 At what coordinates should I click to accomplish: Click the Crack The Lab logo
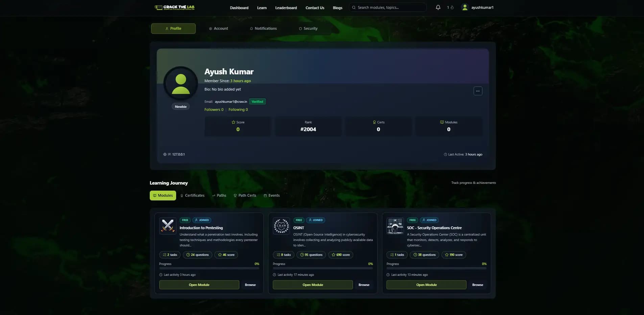[174, 7]
